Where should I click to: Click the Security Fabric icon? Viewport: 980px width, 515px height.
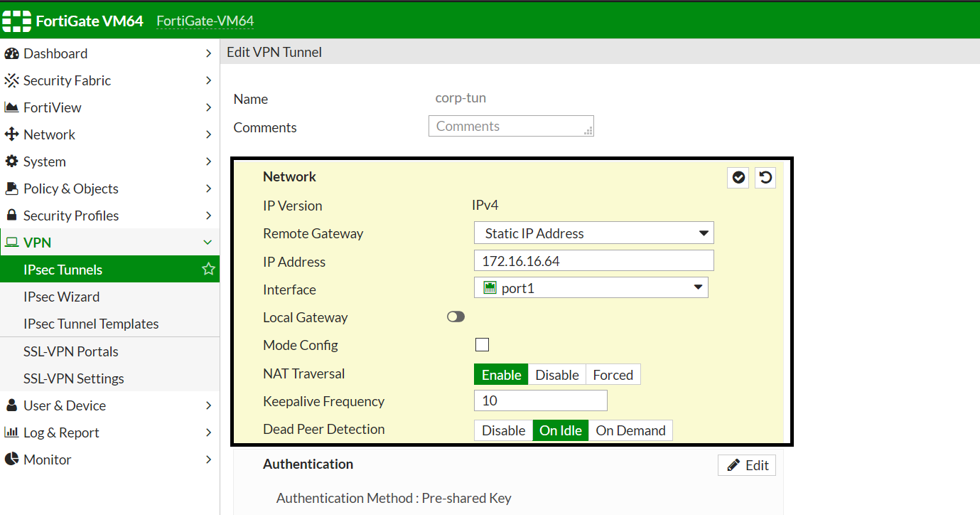tap(11, 80)
